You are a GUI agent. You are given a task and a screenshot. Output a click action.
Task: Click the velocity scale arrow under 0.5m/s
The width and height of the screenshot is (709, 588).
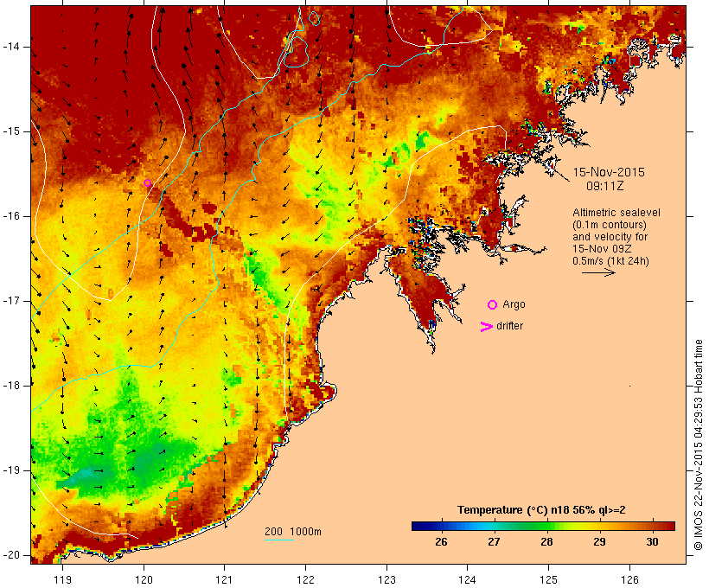(x=598, y=272)
